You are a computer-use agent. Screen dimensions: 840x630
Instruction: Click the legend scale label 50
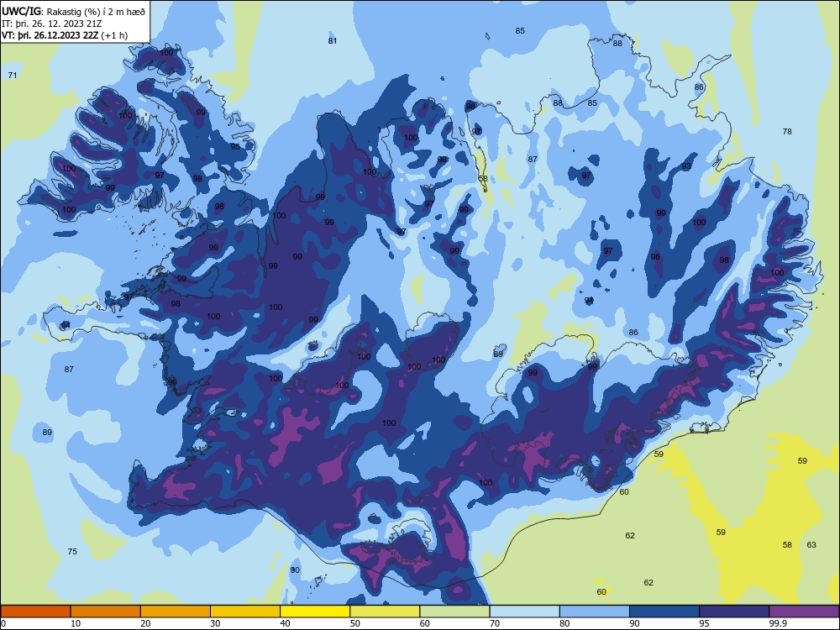pyautogui.click(x=355, y=623)
